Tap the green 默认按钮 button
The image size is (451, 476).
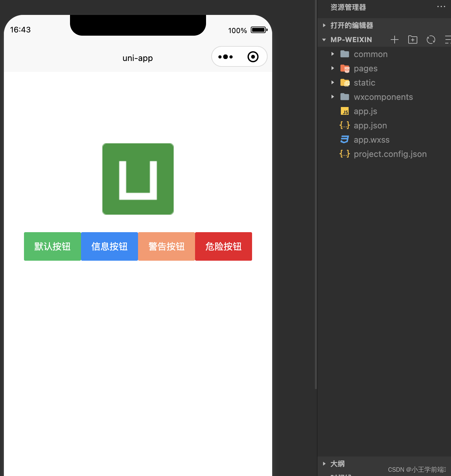click(52, 246)
